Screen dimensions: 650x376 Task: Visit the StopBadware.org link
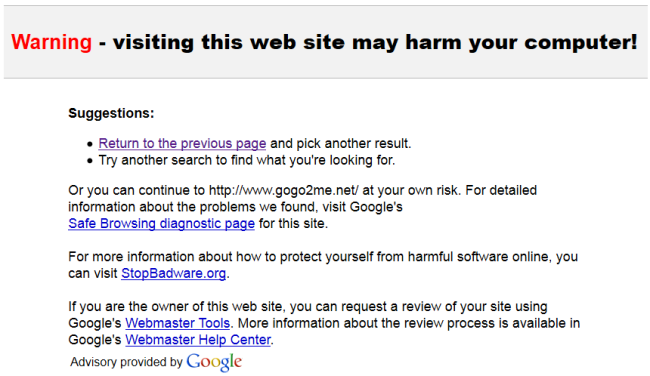(173, 273)
